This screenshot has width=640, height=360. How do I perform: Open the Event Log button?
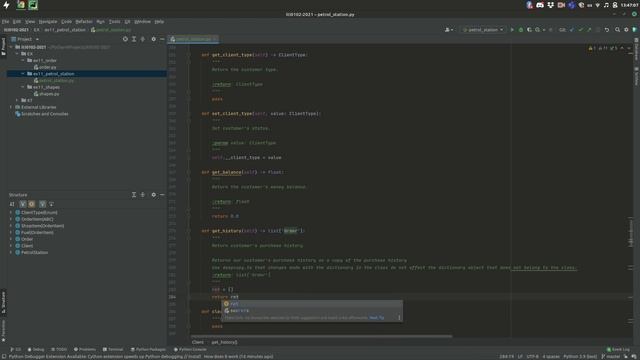pyautogui.click(x=618, y=349)
